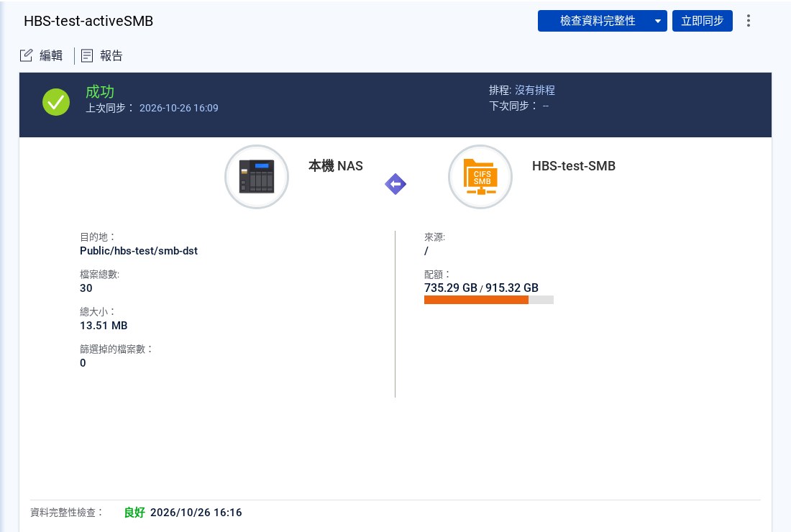Click the CIFS SMB folder icon

point(480,176)
